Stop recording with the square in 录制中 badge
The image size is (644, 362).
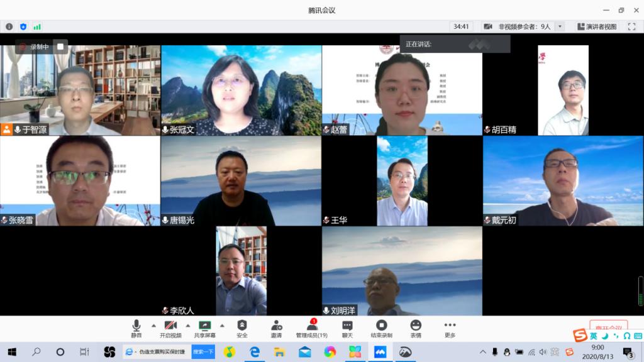pyautogui.click(x=60, y=47)
